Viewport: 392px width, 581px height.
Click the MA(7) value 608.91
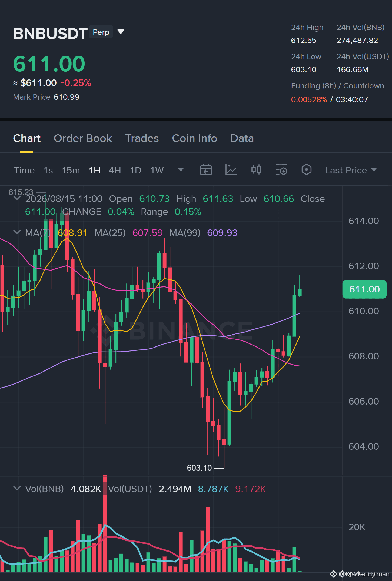(x=72, y=233)
